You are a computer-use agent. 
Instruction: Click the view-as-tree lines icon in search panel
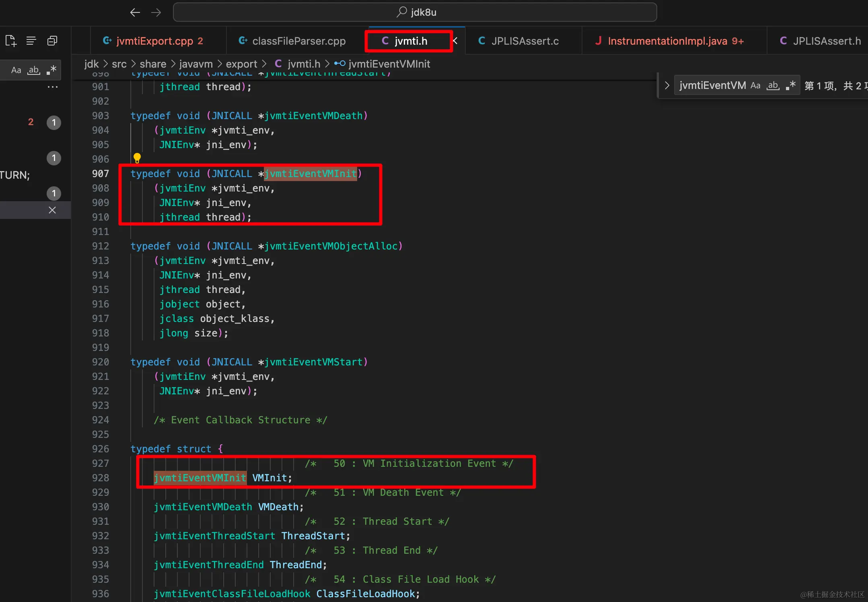point(31,41)
